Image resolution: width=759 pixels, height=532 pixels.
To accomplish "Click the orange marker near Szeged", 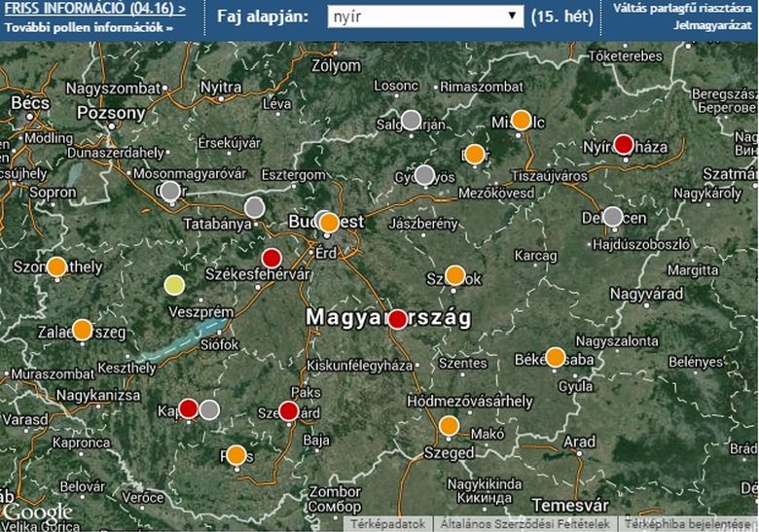I will click(x=449, y=425).
